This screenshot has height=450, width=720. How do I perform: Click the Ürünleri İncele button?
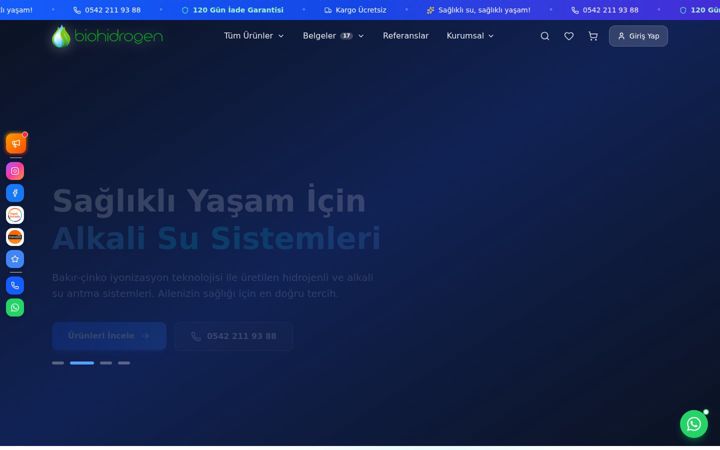pyautogui.click(x=109, y=336)
